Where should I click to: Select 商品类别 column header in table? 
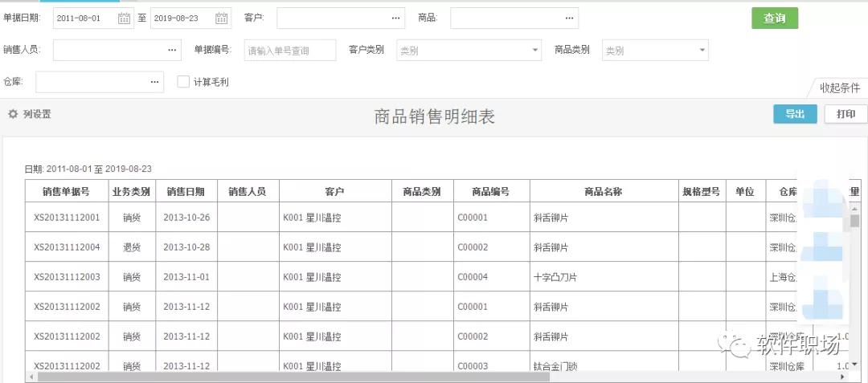click(423, 191)
